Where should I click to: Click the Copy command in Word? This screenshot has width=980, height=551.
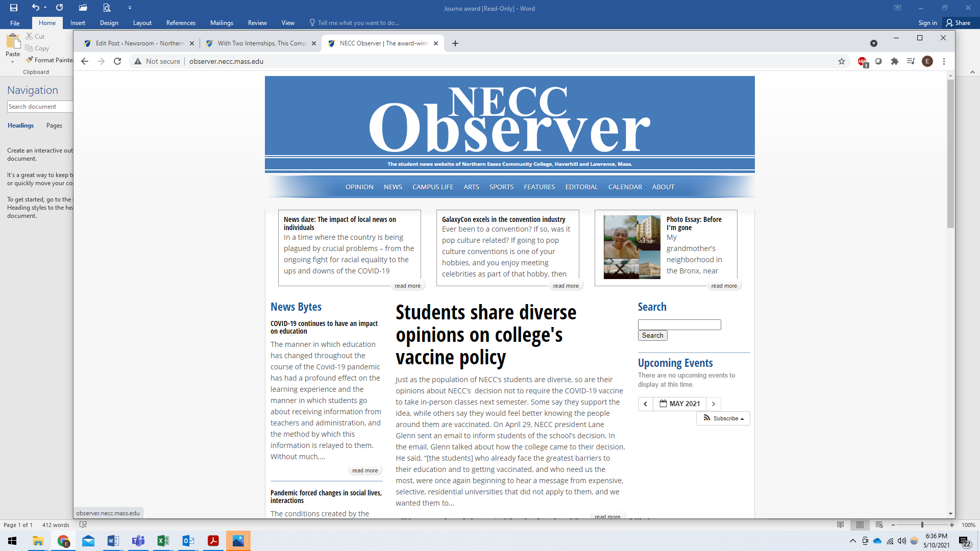[37, 48]
